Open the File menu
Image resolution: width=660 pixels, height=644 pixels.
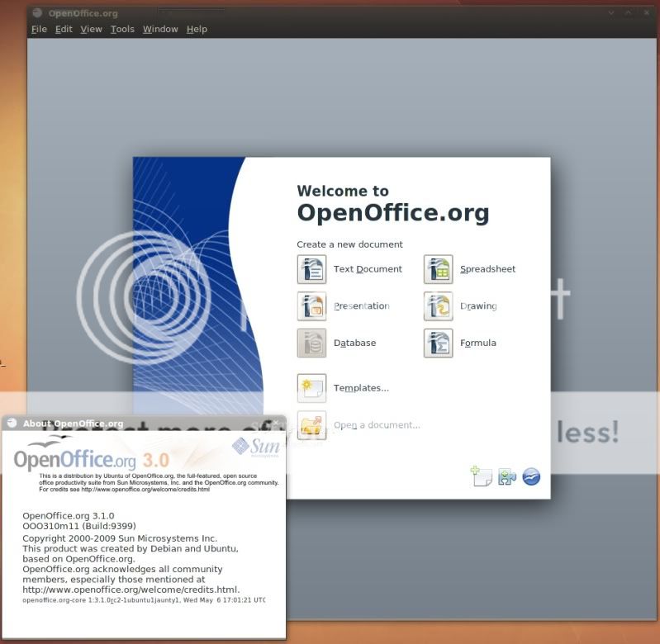click(39, 29)
